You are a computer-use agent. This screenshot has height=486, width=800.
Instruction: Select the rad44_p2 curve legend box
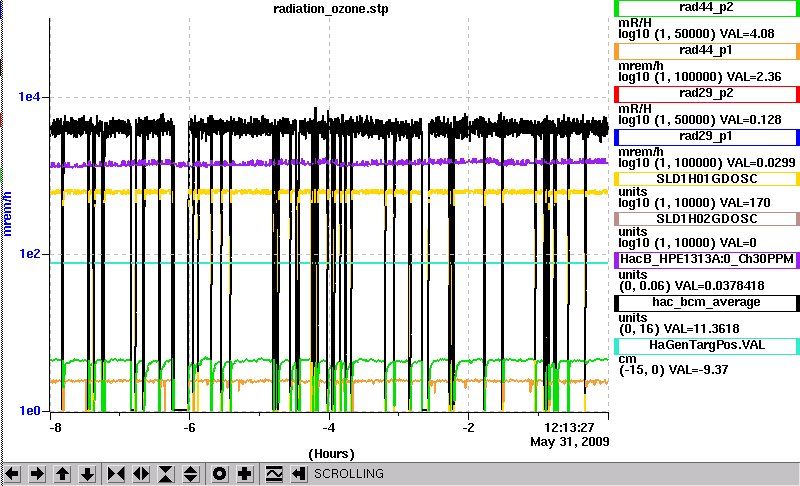(707, 8)
